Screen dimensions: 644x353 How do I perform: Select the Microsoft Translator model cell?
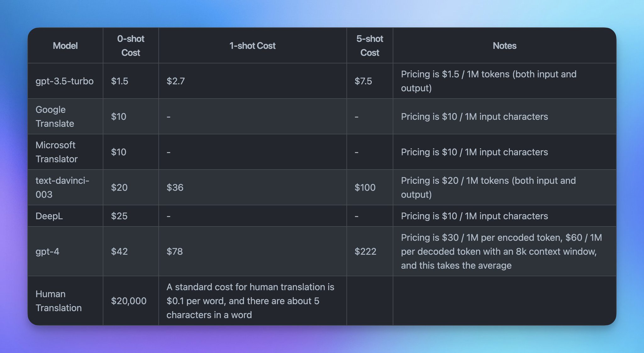56,152
